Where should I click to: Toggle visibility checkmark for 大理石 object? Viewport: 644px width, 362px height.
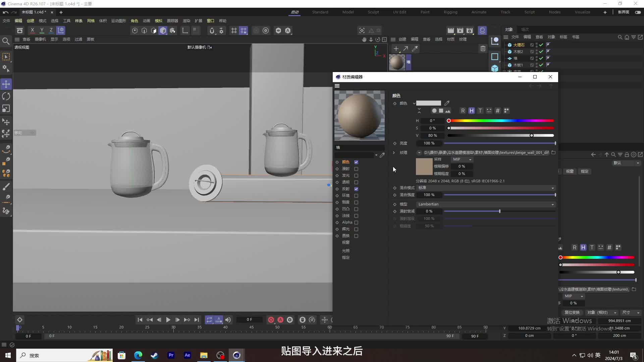point(541,45)
